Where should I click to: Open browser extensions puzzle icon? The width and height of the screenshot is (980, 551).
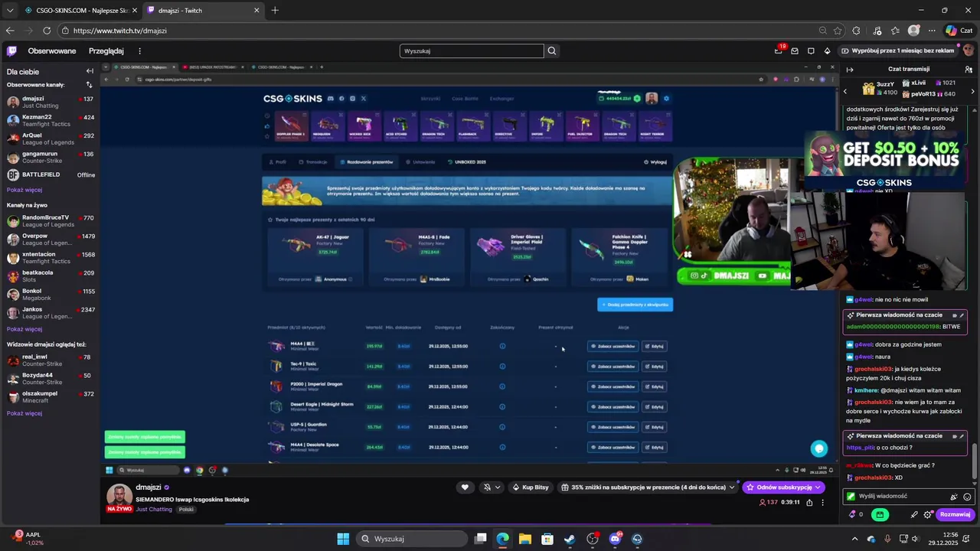coord(856,31)
